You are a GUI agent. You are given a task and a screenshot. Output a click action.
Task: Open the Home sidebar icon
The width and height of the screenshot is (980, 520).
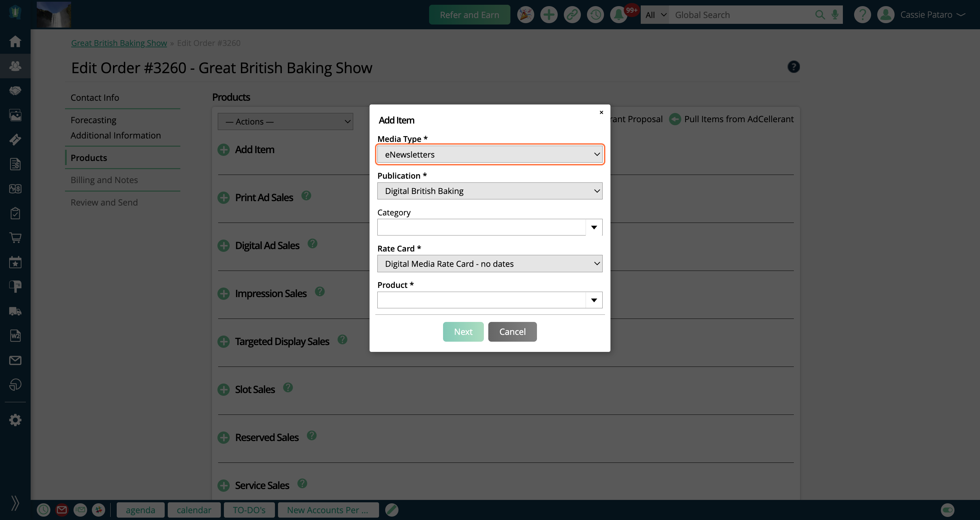[x=15, y=41]
